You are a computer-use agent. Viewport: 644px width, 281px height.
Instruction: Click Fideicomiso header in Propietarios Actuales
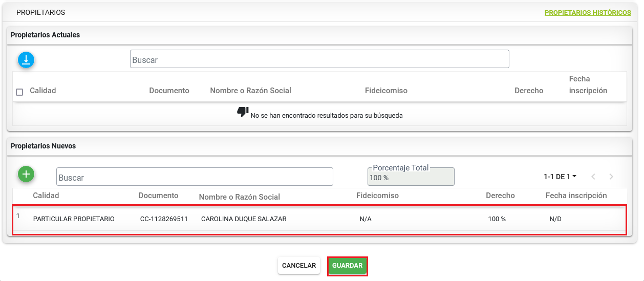click(386, 91)
